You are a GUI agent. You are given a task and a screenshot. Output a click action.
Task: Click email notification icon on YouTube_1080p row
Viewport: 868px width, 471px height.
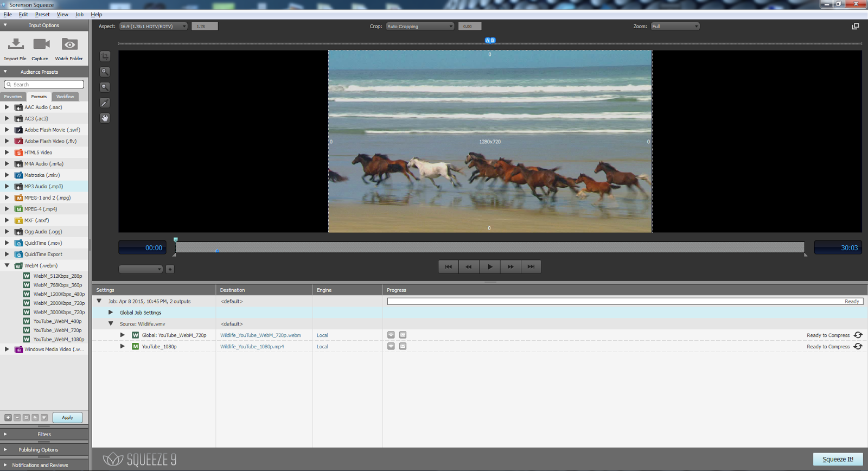click(403, 346)
